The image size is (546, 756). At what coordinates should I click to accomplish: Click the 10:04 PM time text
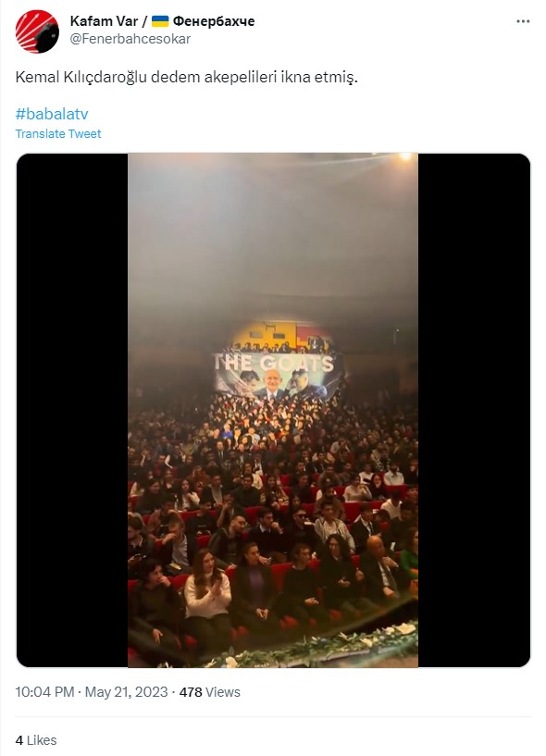[44, 692]
